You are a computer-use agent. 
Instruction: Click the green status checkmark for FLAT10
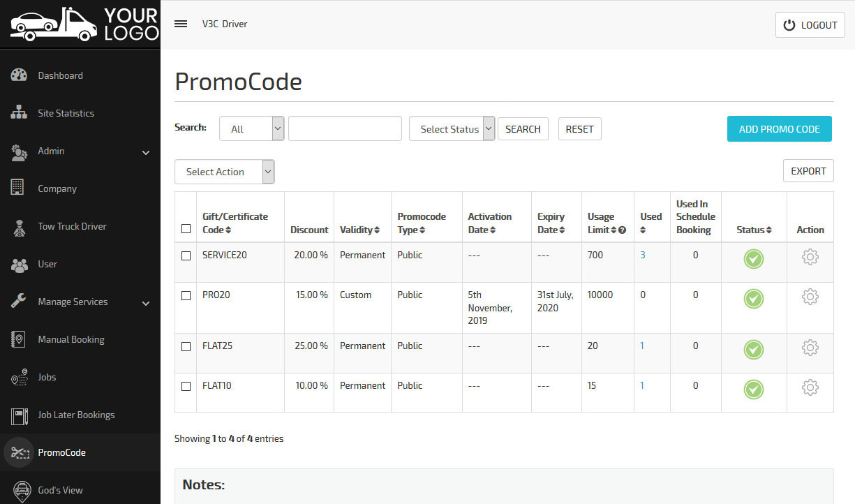point(753,390)
